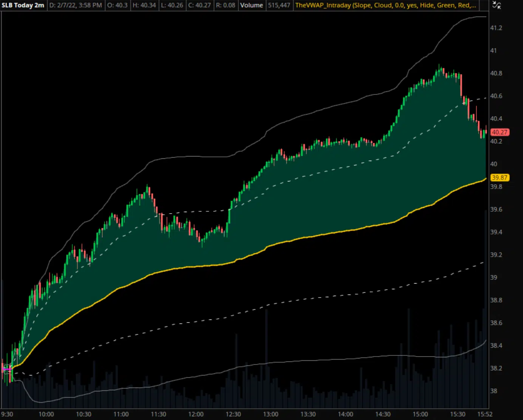The height and width of the screenshot is (420, 523).
Task: Click the 15:00 time axis label
Action: click(420, 414)
